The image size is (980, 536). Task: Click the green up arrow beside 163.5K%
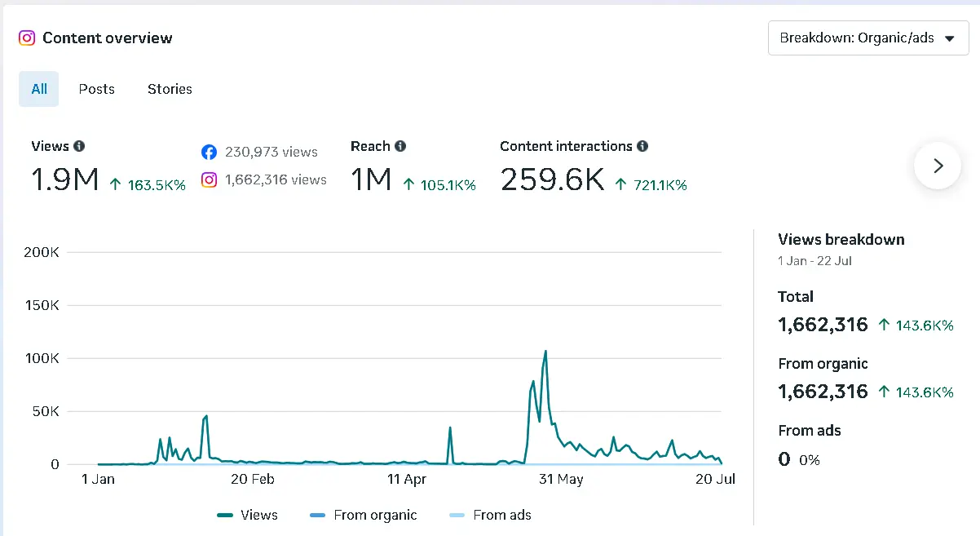(x=115, y=184)
